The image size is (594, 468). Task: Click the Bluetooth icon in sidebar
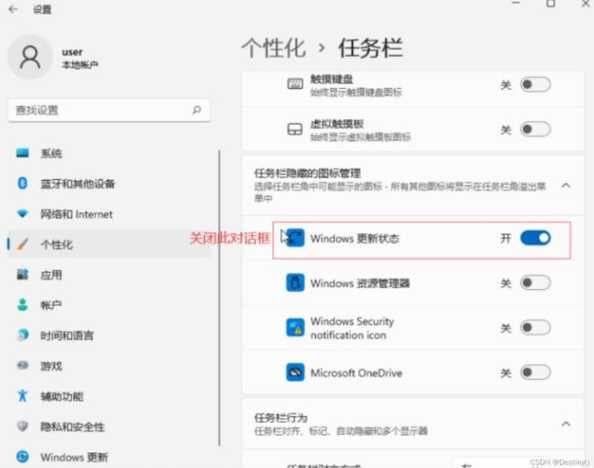[x=22, y=183]
